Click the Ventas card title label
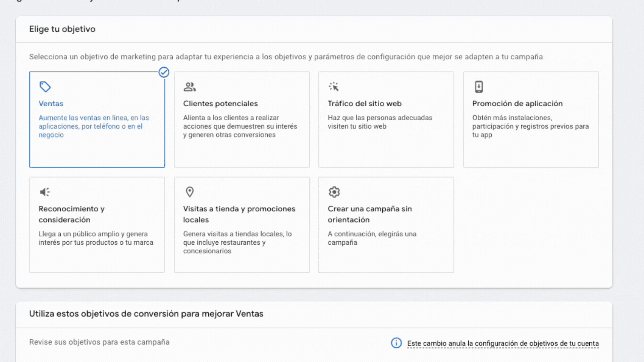 tap(51, 104)
